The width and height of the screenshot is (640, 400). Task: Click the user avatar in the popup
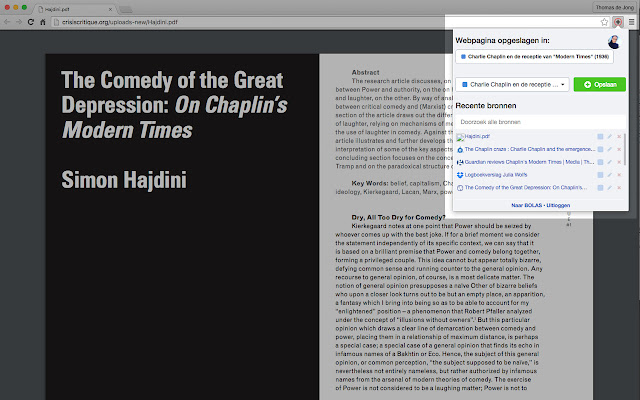[x=613, y=42]
